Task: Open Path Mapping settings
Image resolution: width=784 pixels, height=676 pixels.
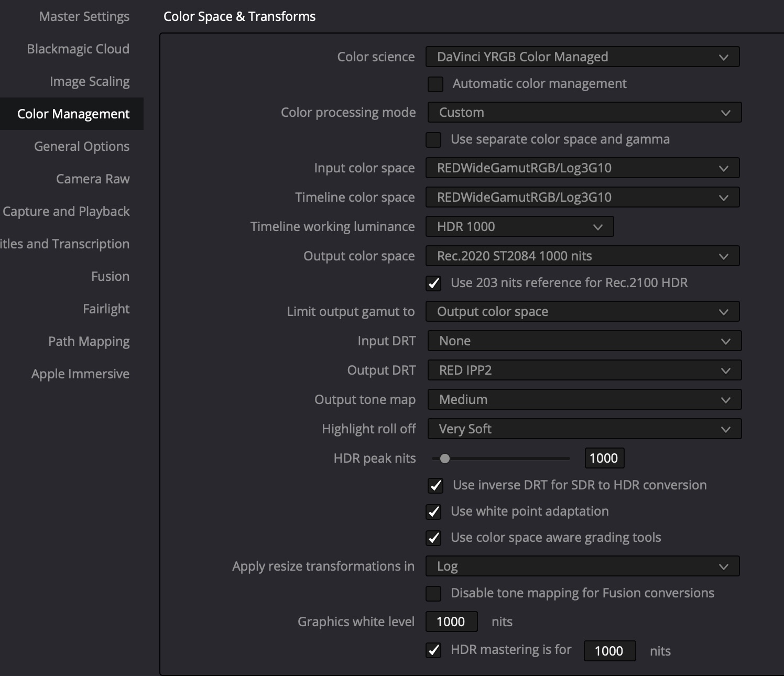Action: click(x=89, y=342)
